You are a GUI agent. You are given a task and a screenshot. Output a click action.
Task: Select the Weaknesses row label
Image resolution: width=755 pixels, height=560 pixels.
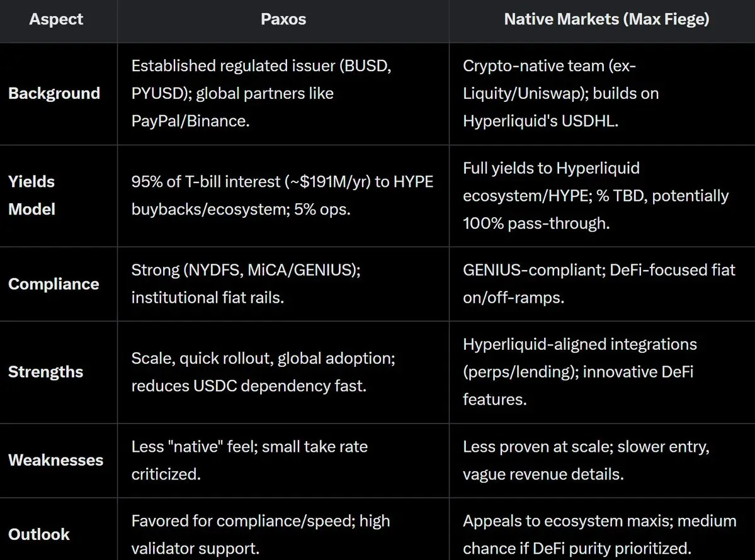click(x=56, y=460)
